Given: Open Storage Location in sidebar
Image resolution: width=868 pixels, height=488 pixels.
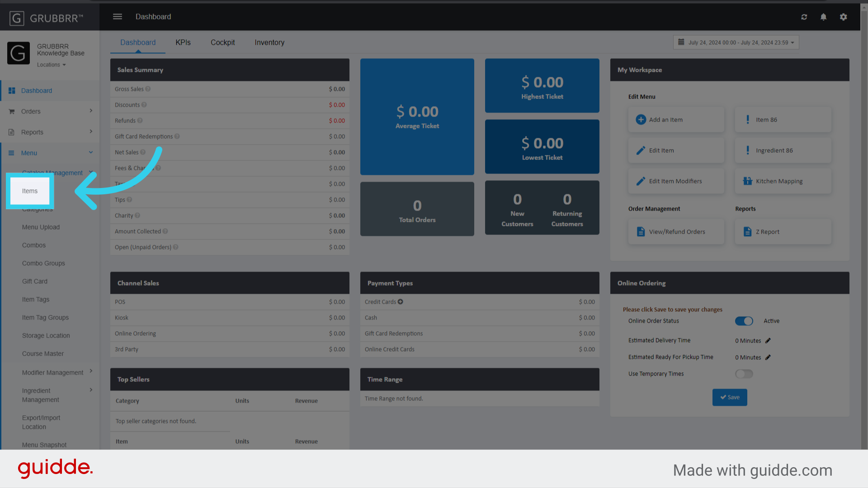Looking at the screenshot, I should (46, 336).
